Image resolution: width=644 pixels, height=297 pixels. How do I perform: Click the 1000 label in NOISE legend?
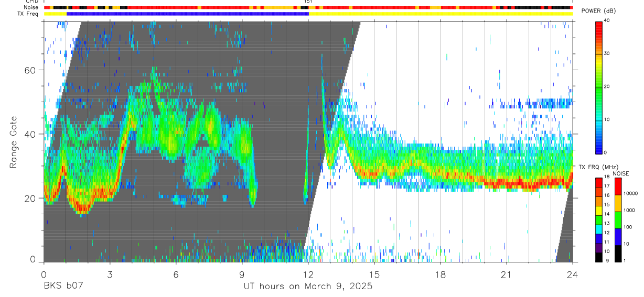(630, 210)
